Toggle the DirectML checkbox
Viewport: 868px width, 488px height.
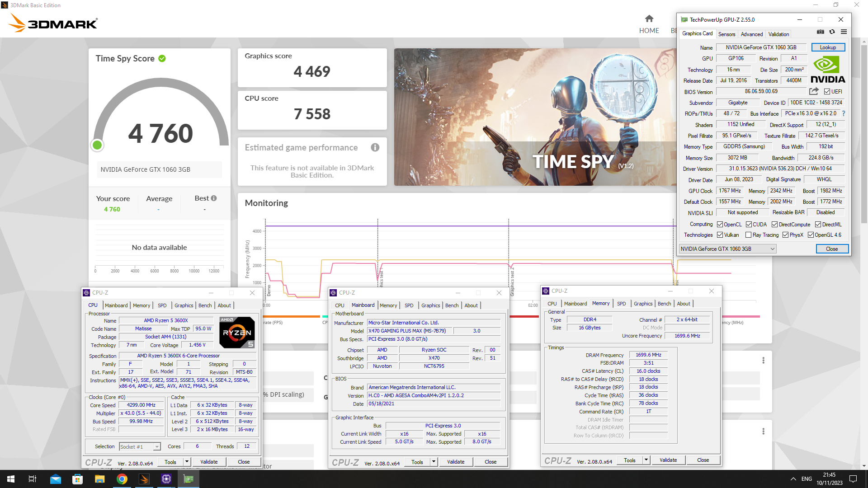coord(818,225)
